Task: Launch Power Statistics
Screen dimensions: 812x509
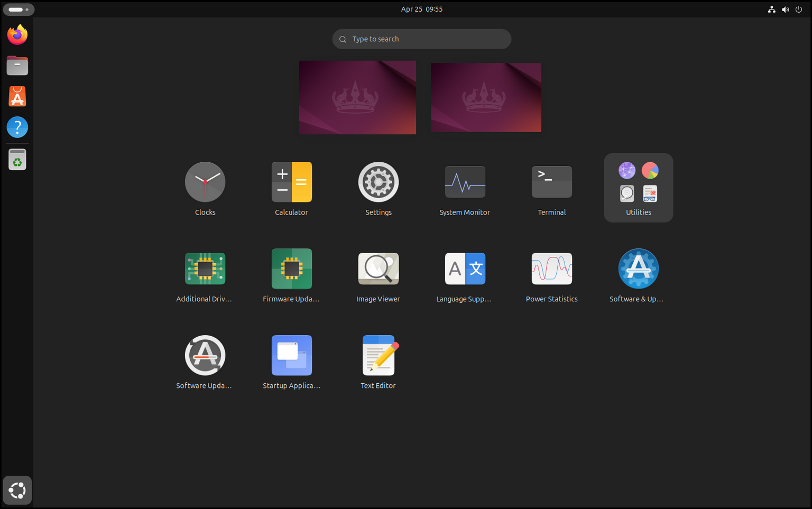Action: [x=551, y=269]
